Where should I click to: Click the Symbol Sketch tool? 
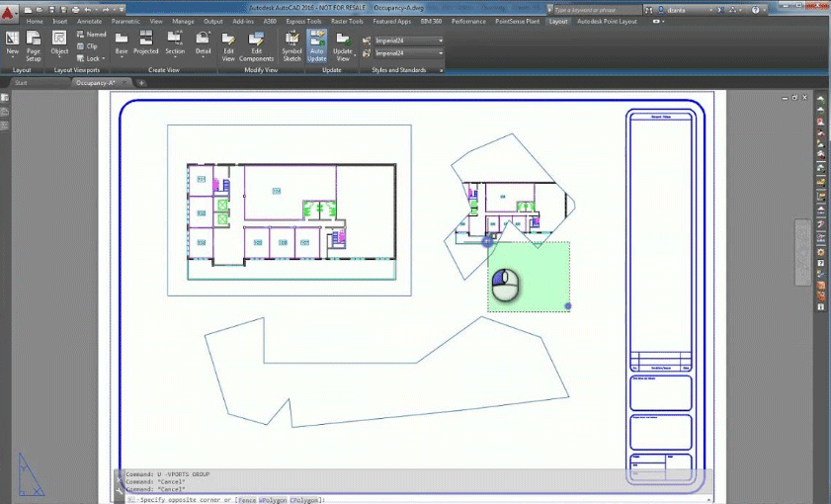point(291,46)
